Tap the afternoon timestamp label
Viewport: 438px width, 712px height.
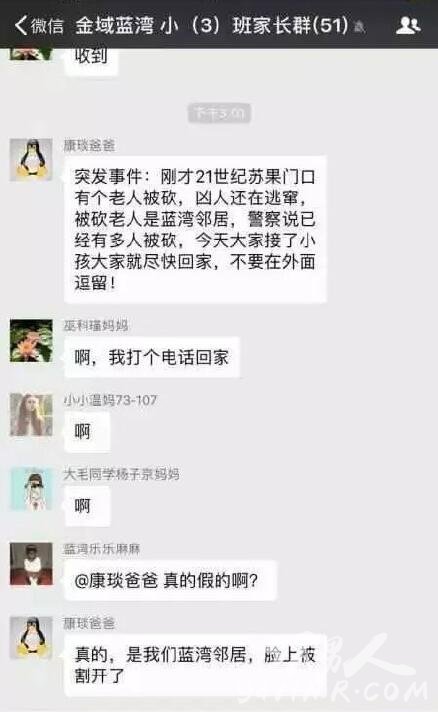(219, 113)
